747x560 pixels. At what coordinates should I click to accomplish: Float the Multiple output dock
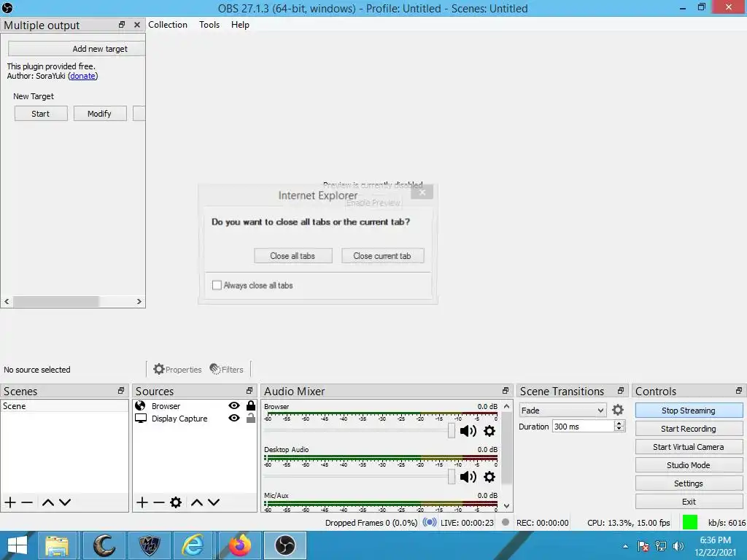(x=122, y=25)
